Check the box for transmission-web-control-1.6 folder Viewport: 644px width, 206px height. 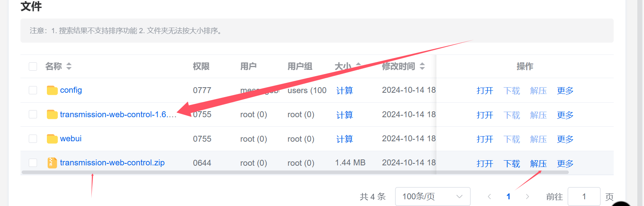pyautogui.click(x=33, y=114)
